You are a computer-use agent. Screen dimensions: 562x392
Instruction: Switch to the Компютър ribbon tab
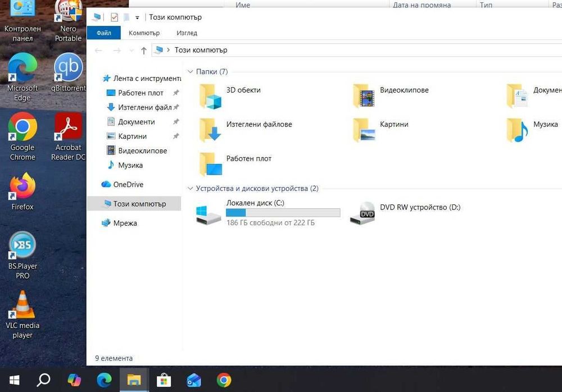click(x=144, y=33)
